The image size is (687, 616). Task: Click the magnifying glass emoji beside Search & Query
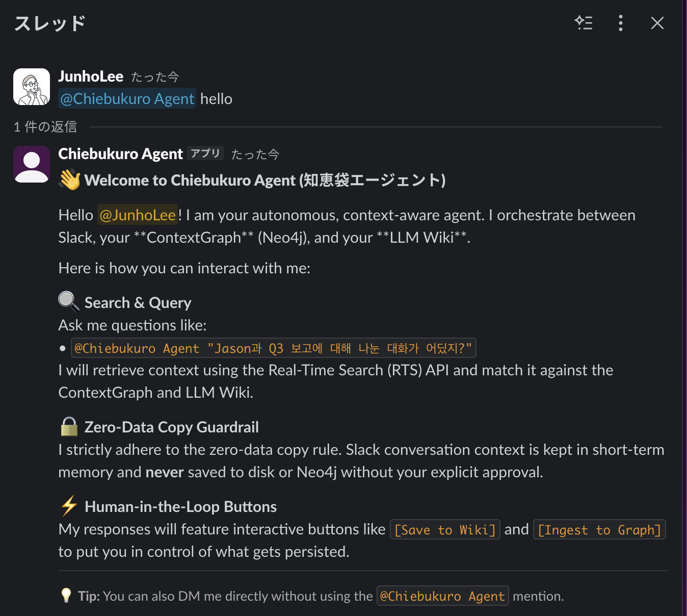pyautogui.click(x=69, y=302)
